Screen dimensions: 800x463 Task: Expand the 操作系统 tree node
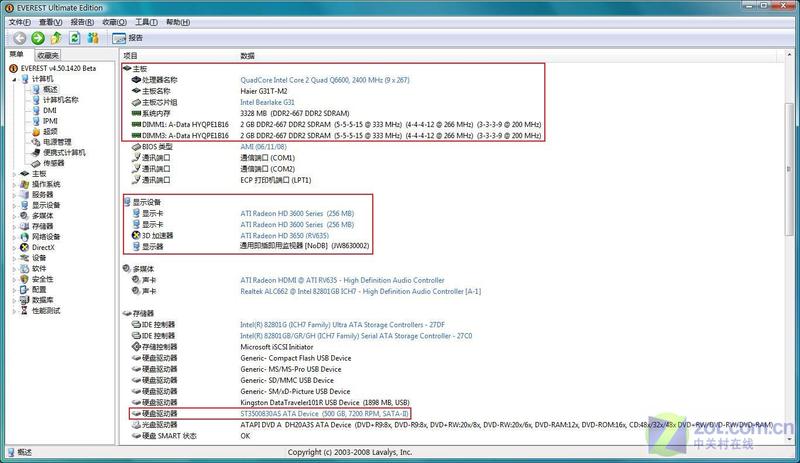pos(14,184)
